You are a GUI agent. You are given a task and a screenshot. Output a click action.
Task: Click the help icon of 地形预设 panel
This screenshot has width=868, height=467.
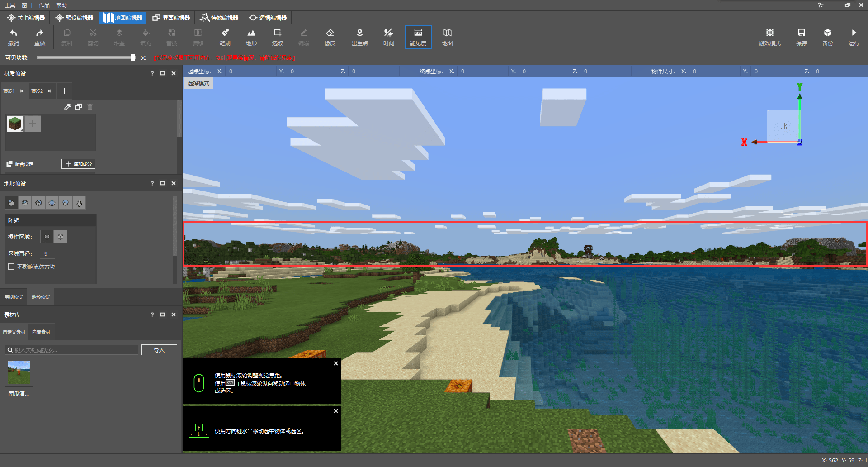point(152,183)
